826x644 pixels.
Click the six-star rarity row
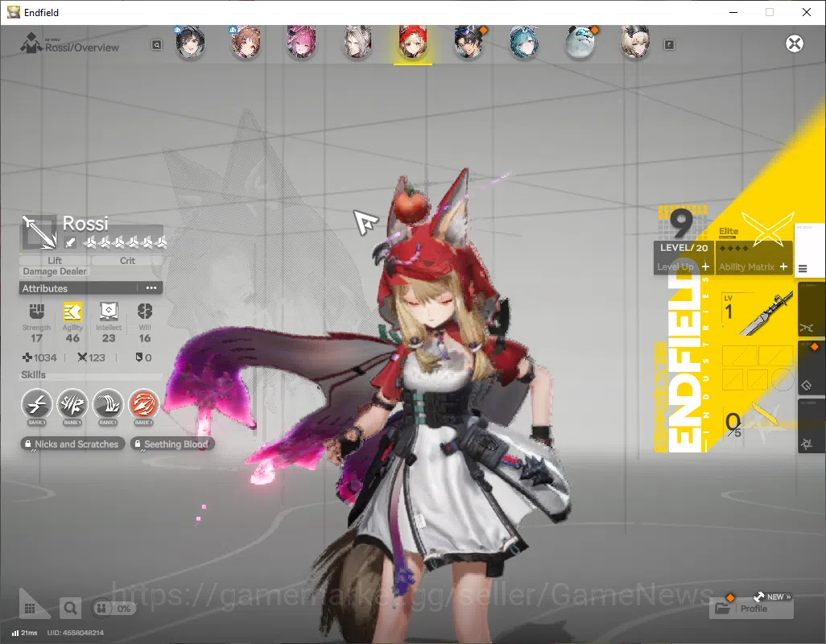point(126,242)
